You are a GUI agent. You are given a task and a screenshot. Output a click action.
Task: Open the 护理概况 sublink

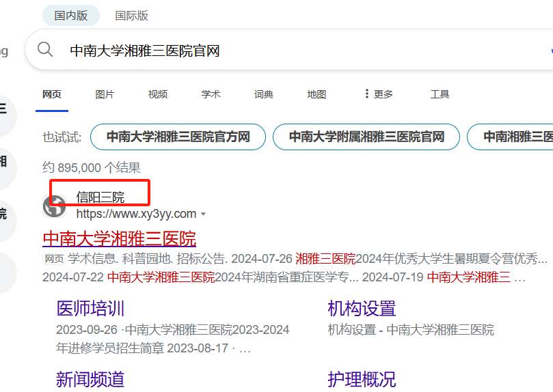pyautogui.click(x=362, y=380)
